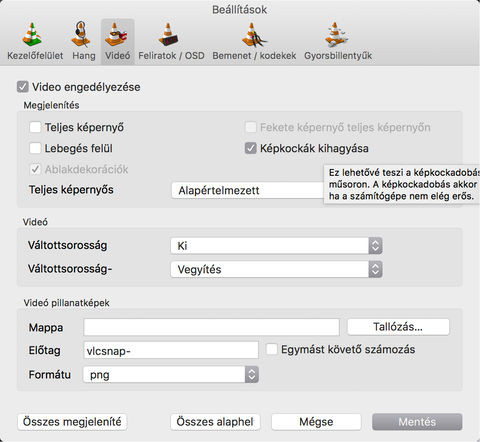
Task: Open the Formátu png dropdown
Action: pos(171,375)
